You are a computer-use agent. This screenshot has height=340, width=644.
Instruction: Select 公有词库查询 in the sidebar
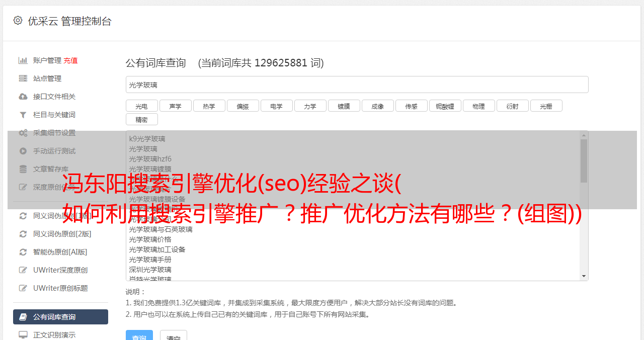pos(60,317)
